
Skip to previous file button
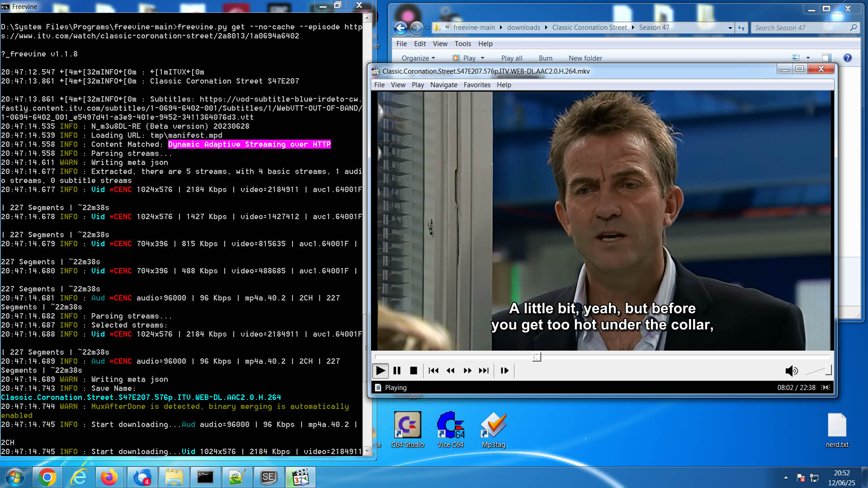click(x=433, y=371)
